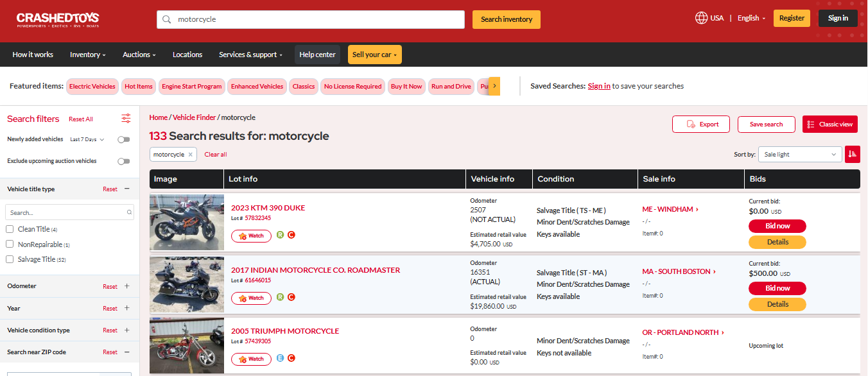868x376 pixels.
Task: Check the NonRepairable checkbox
Action: pyautogui.click(x=10, y=244)
